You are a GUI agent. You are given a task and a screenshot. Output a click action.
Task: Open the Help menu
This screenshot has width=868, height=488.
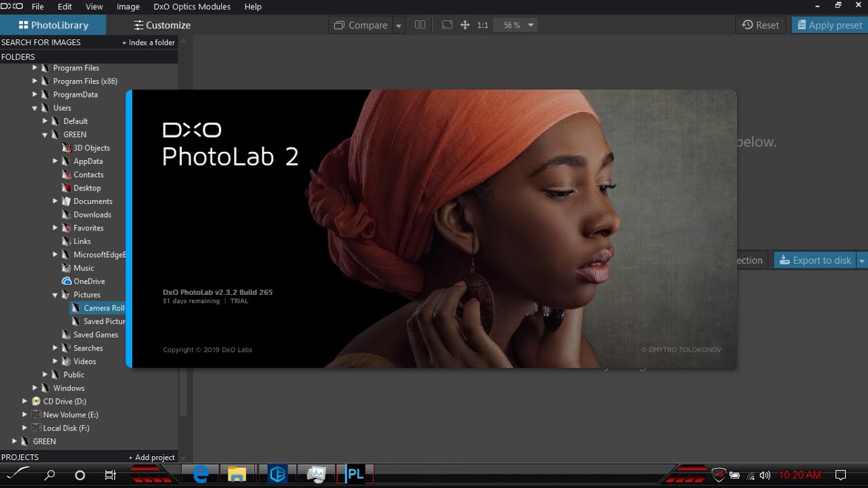[x=253, y=7]
